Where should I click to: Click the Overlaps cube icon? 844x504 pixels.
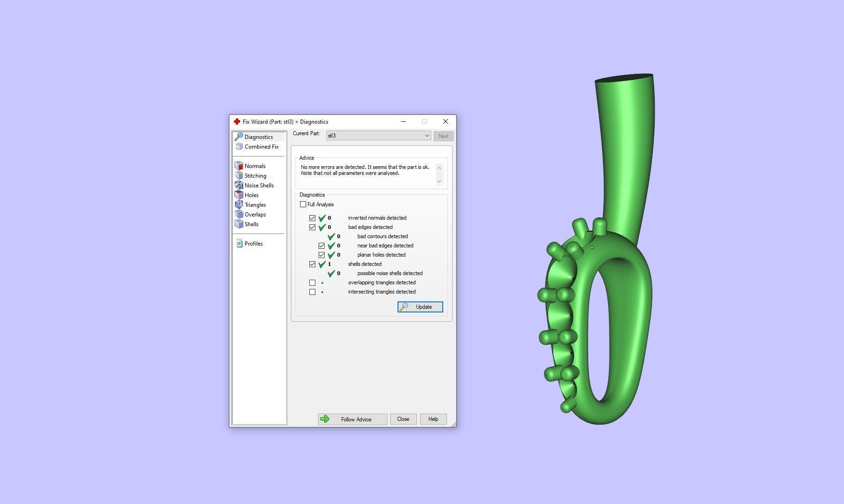point(239,215)
